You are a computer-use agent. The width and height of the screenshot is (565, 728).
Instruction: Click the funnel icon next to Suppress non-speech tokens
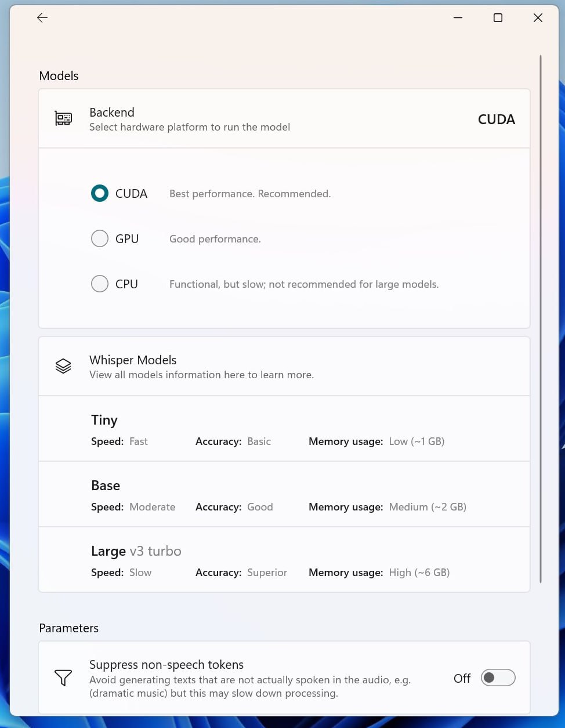63,678
